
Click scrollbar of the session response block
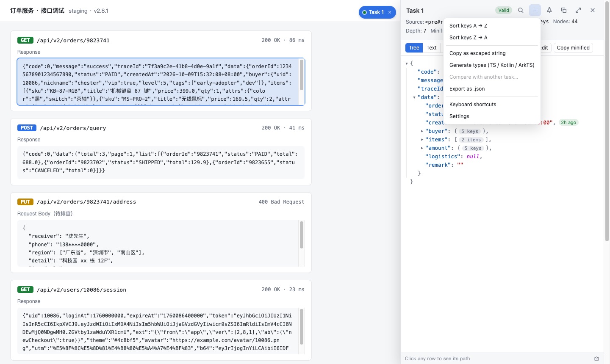point(302,327)
